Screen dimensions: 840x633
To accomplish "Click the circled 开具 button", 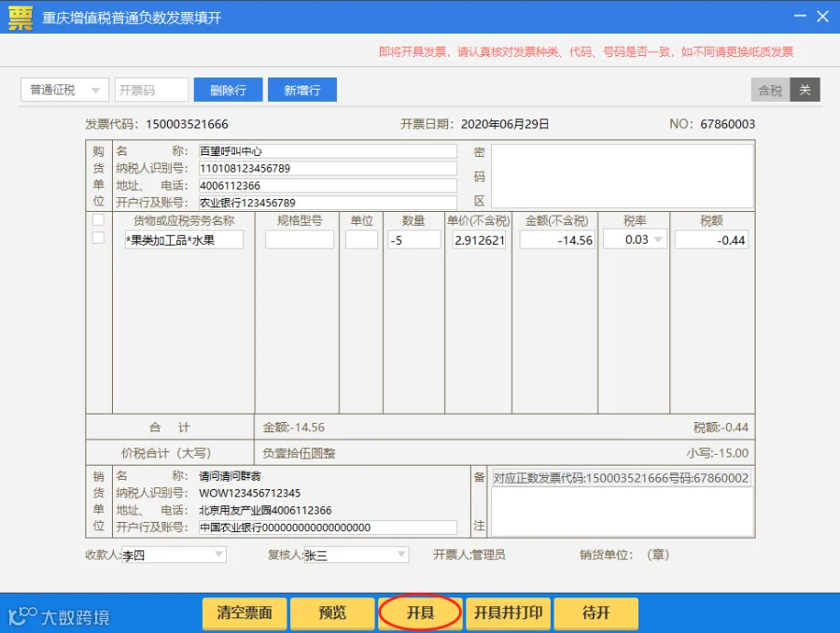I will (x=420, y=612).
